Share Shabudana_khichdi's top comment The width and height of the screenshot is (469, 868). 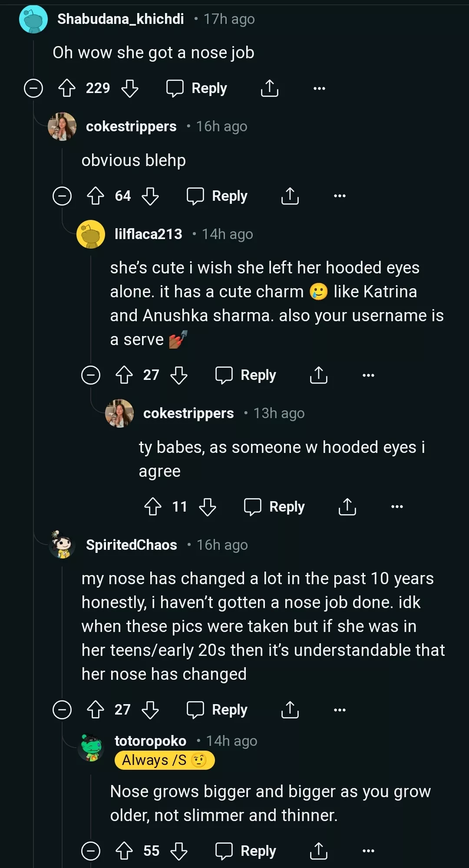click(269, 88)
